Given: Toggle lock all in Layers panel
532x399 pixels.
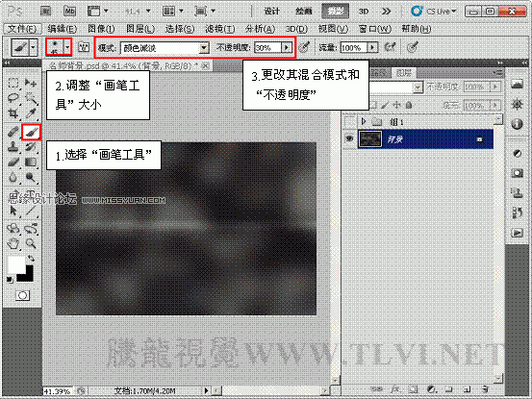Looking at the screenshot, I should point(409,105).
